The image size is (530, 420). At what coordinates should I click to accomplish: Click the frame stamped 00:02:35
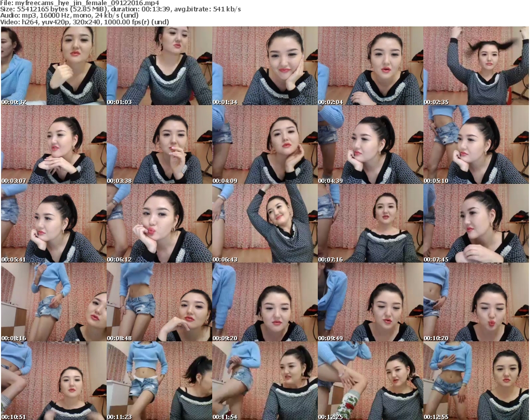[476, 66]
